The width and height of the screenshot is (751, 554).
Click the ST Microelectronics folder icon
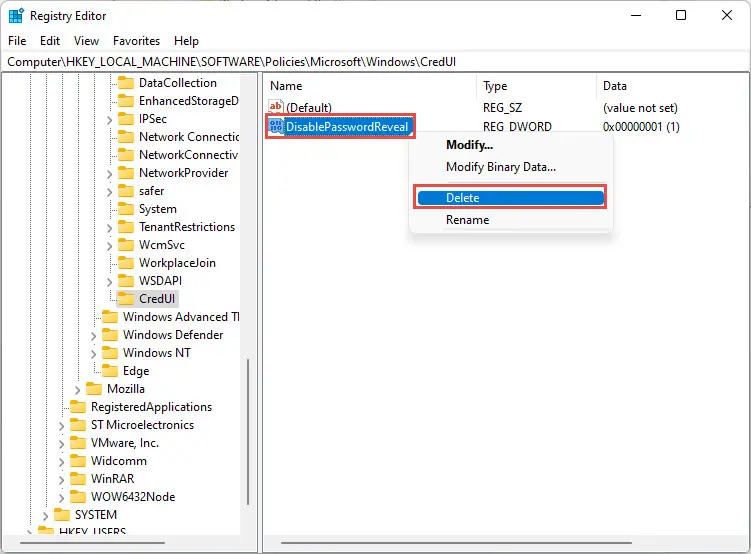pyautogui.click(x=78, y=425)
